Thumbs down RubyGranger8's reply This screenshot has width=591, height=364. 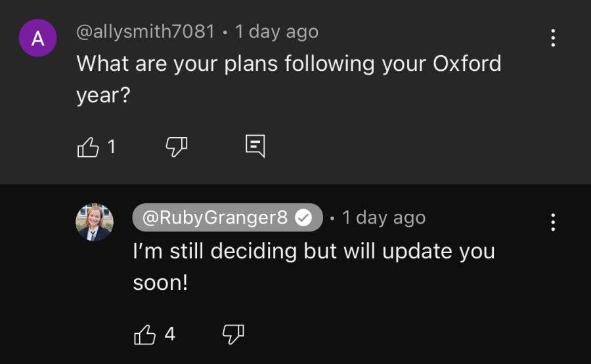[x=233, y=334]
